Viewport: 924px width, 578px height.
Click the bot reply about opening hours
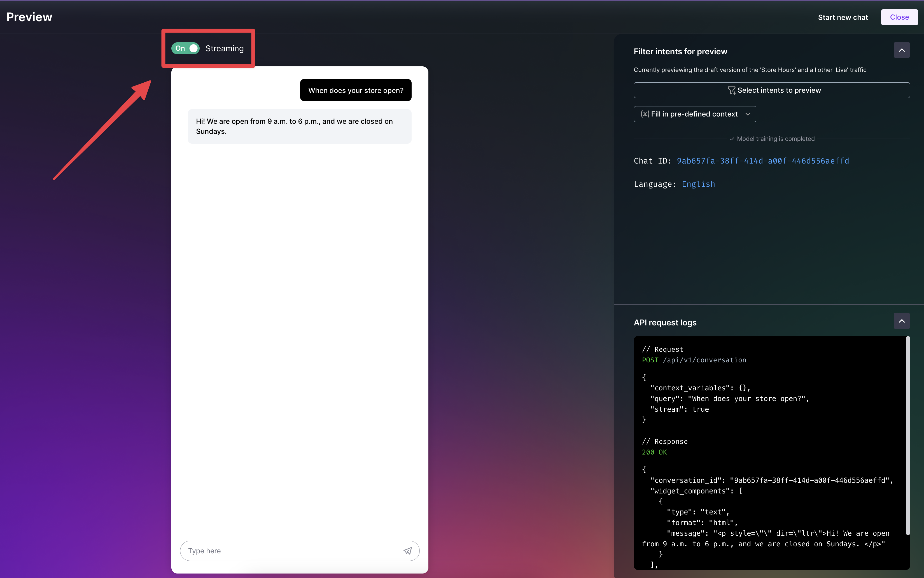click(x=300, y=126)
